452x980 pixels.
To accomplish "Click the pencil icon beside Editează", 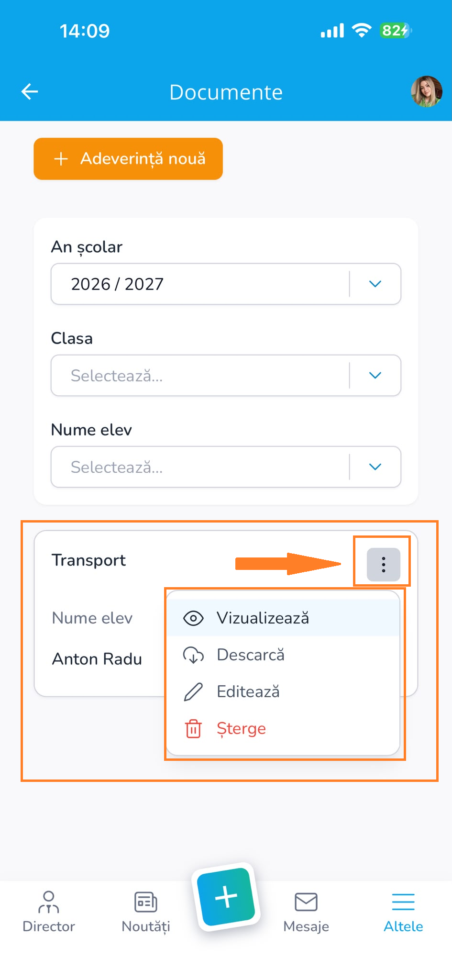I will tap(193, 692).
